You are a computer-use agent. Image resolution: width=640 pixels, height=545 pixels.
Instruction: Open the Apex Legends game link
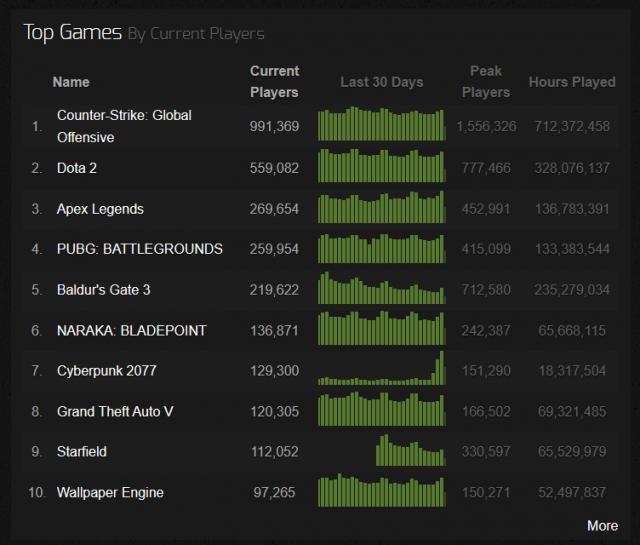pos(100,209)
